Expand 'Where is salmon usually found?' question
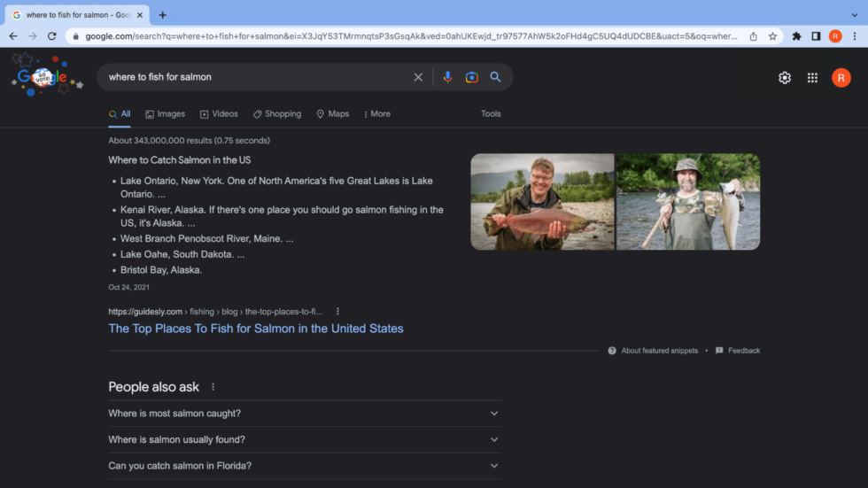 click(304, 439)
